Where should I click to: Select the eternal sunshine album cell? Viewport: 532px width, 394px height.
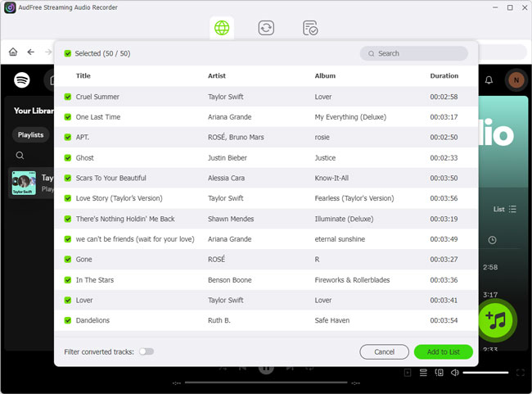340,239
